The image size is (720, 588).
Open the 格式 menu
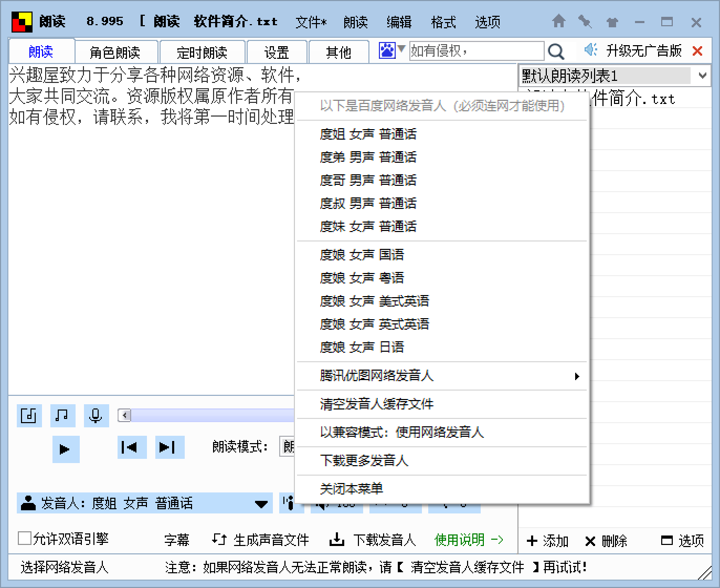[443, 22]
